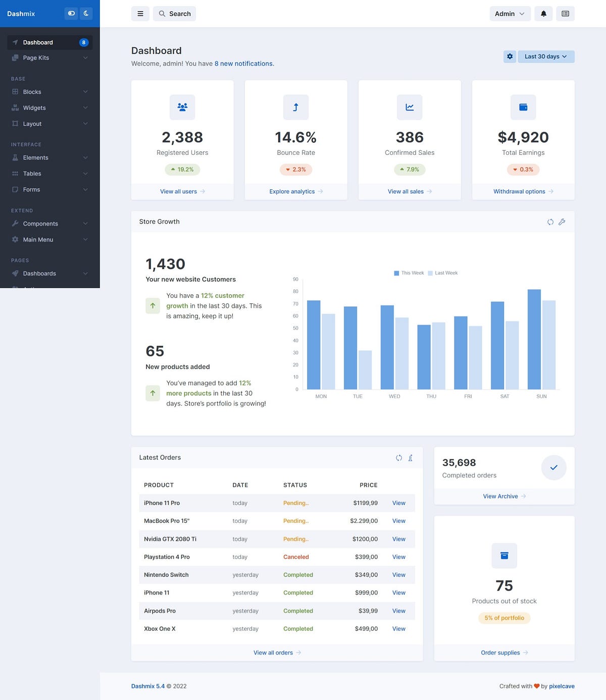
Task: Open Store Growth settings with the wrench icon
Action: click(x=562, y=222)
